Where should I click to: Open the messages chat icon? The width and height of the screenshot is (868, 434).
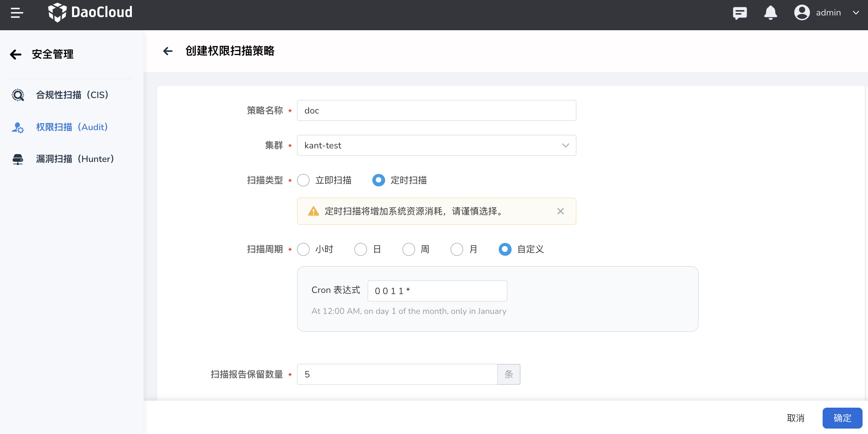coord(740,13)
